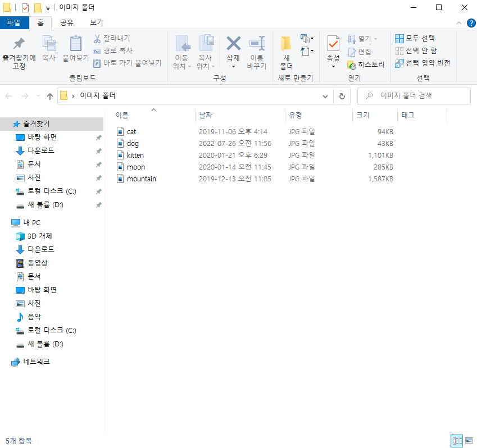Open 속성 (Properties) checkmark icon
Image resolution: width=477 pixels, height=448 pixels.
333,44
